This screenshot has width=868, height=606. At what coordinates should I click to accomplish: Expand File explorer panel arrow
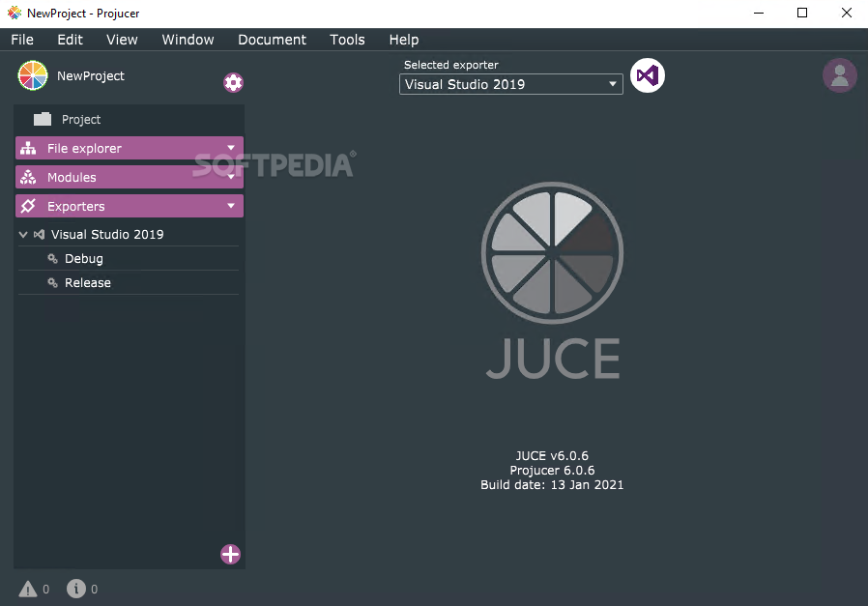click(231, 148)
